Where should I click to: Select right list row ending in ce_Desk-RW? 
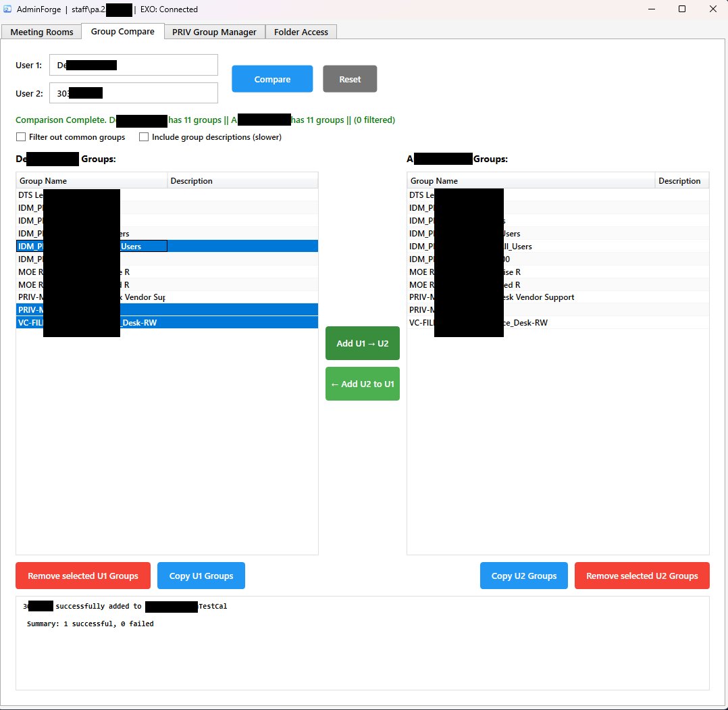click(x=558, y=323)
